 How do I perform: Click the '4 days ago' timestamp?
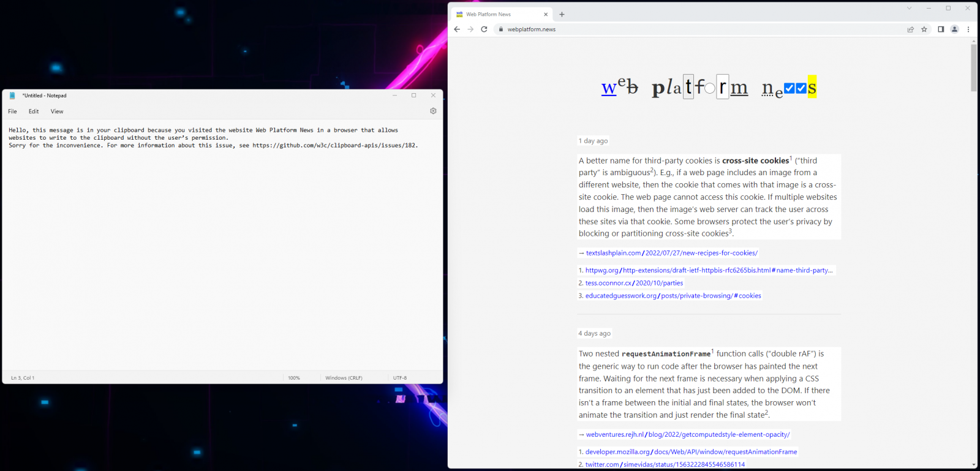point(594,334)
